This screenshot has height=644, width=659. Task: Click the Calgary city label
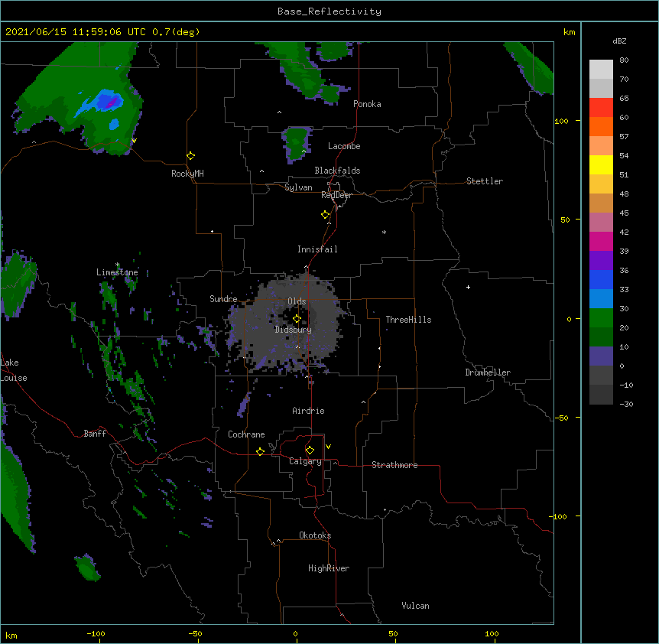click(x=305, y=461)
